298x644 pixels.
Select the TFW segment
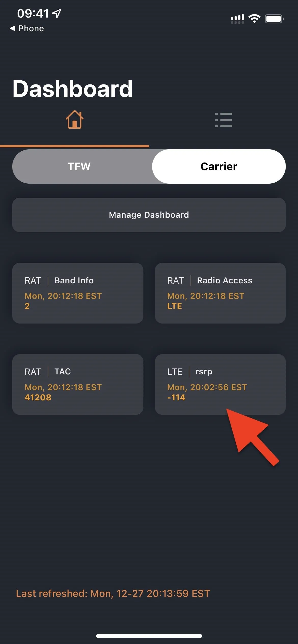tap(79, 166)
